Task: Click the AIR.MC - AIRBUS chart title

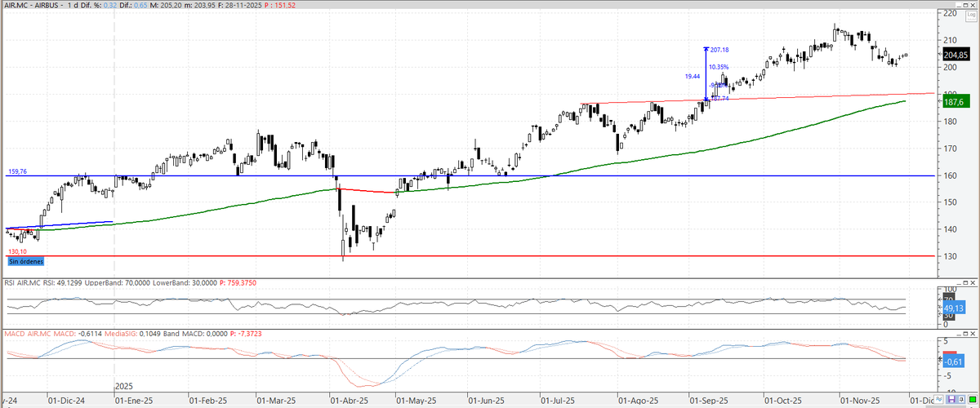Action: tap(33, 6)
